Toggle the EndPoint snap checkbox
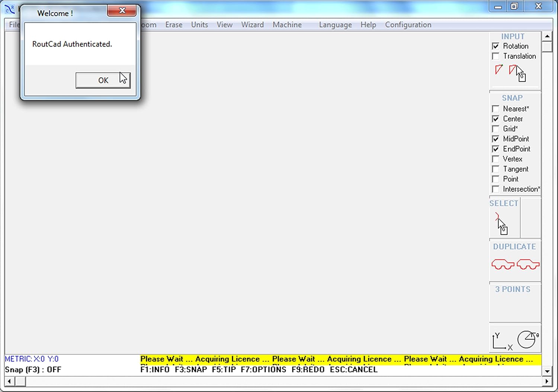This screenshot has width=558, height=392. coord(496,149)
